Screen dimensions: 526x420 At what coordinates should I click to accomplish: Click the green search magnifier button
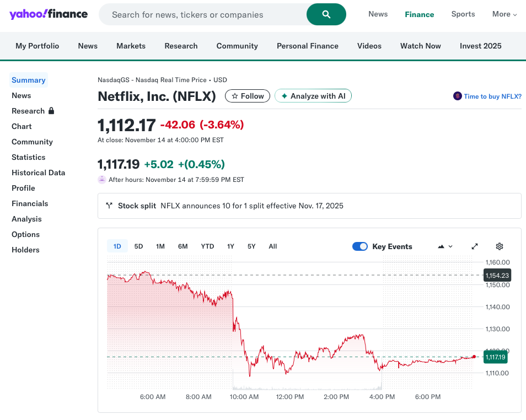point(326,14)
